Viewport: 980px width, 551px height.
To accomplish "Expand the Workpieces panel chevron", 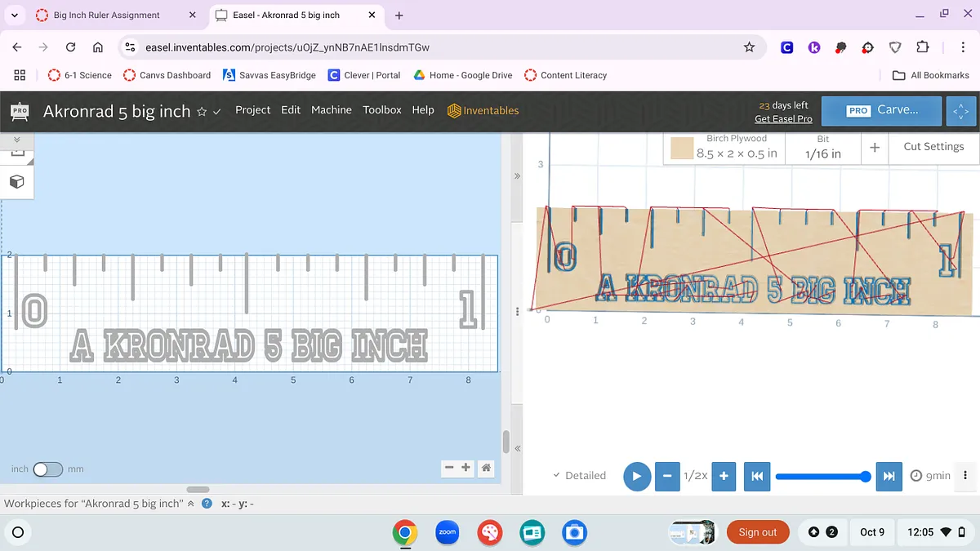I will point(191,504).
